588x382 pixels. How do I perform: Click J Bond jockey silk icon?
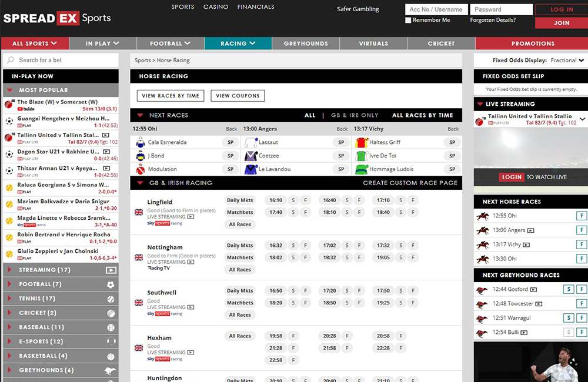(141, 156)
